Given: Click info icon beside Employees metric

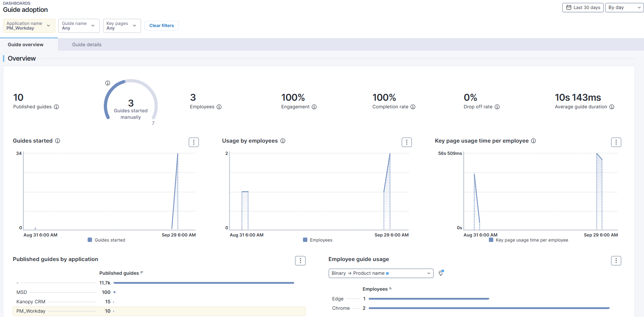Looking at the screenshot, I should pyautogui.click(x=219, y=107).
